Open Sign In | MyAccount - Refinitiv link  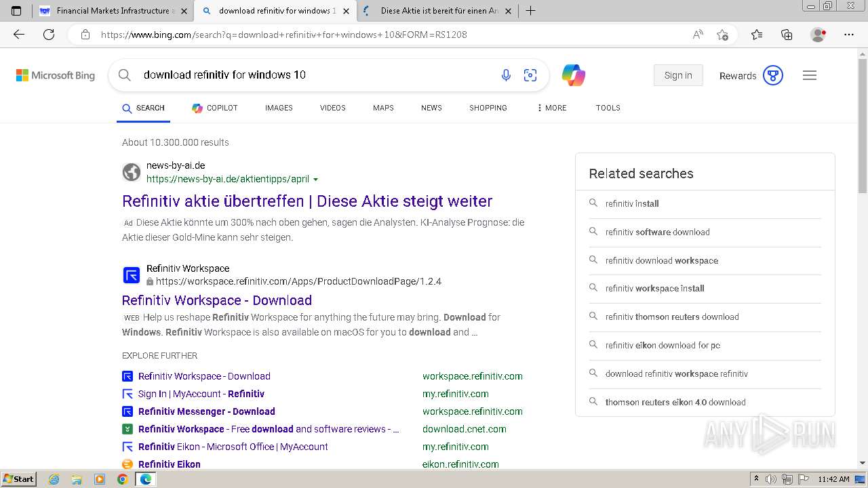tap(201, 394)
